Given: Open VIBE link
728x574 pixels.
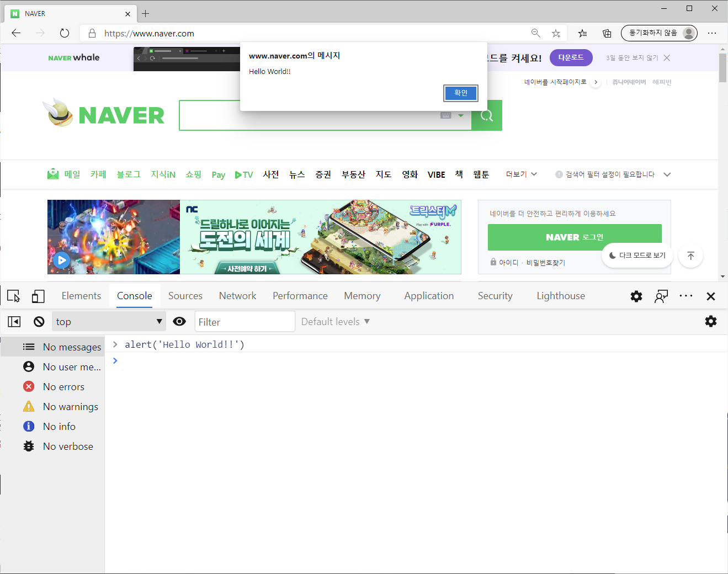Looking at the screenshot, I should pyautogui.click(x=437, y=174).
